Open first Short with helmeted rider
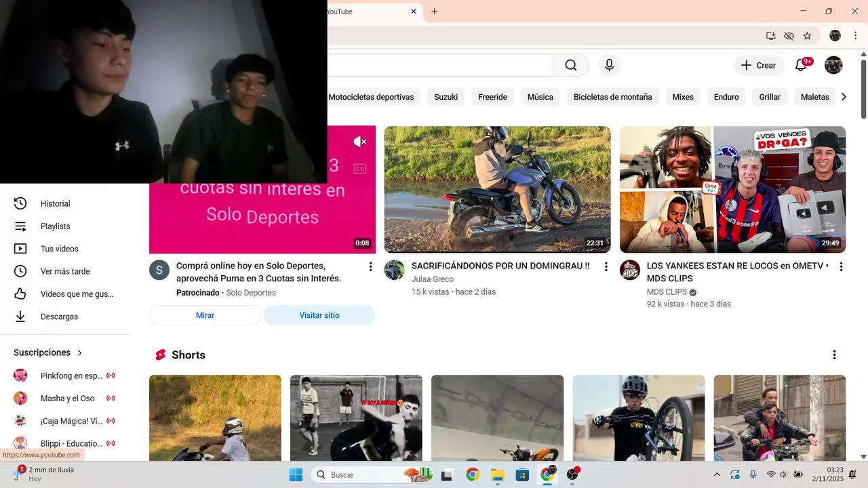 215,418
